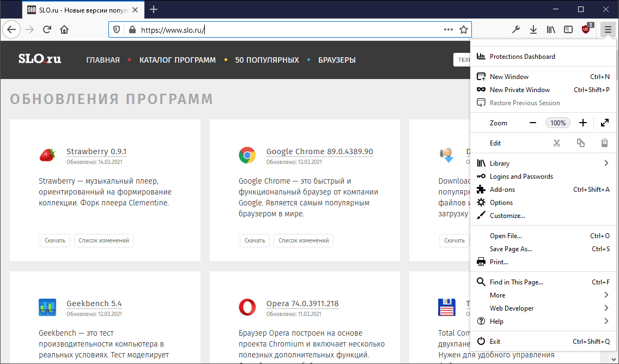The height and width of the screenshot is (364, 619).
Task: Open Список изменений for Strawberry
Action: point(104,240)
